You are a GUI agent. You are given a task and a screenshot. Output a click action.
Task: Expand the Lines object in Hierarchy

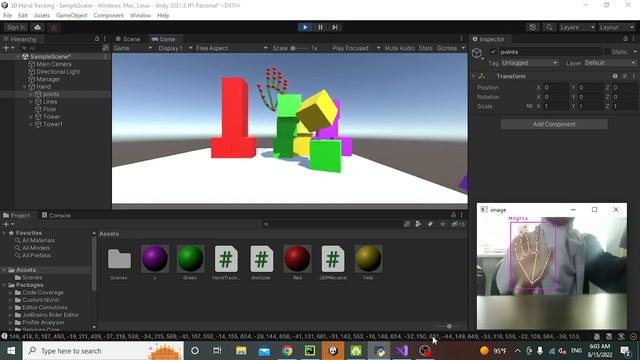pyautogui.click(x=31, y=102)
